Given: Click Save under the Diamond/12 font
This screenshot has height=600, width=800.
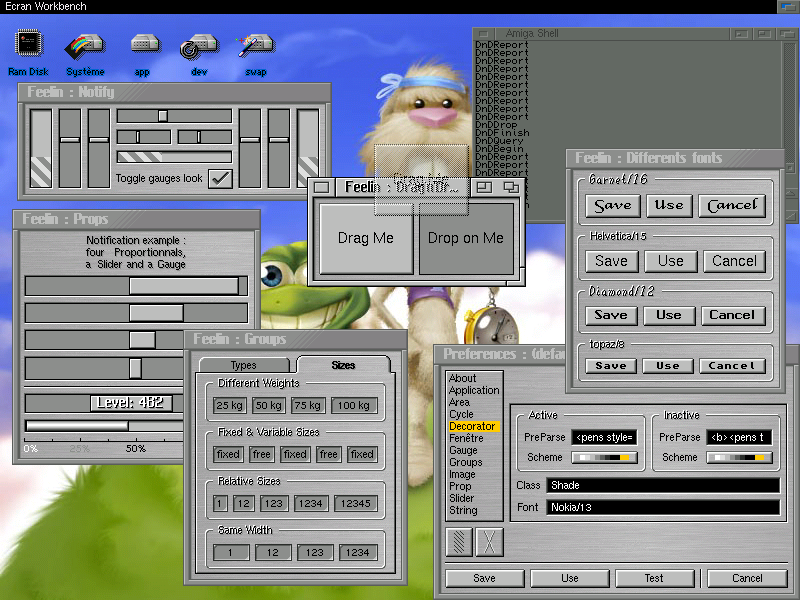Looking at the screenshot, I should pos(611,315).
